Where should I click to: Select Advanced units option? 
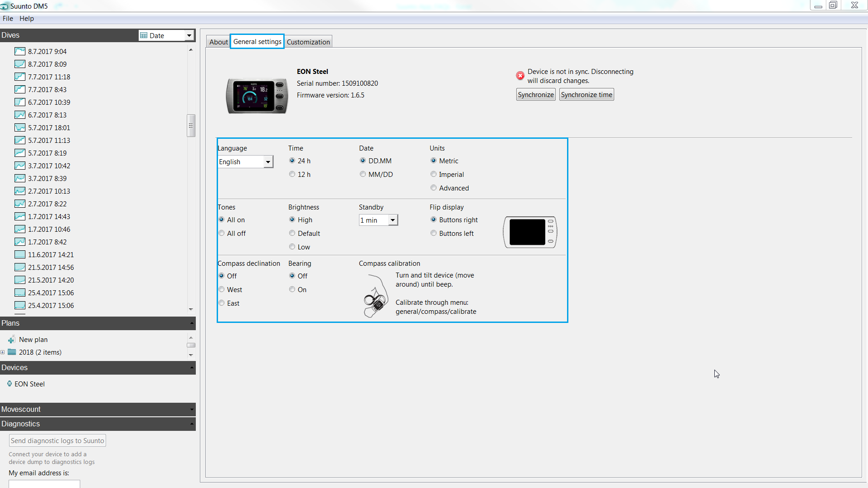pyautogui.click(x=433, y=188)
